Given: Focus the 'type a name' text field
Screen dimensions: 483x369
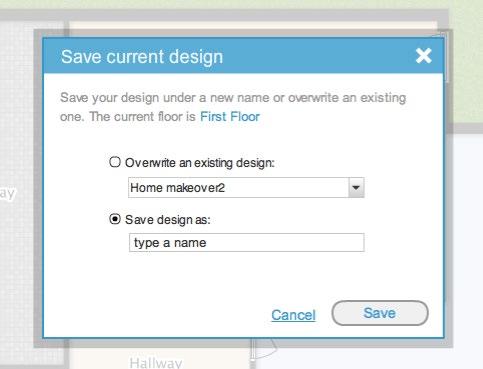Looking at the screenshot, I should point(246,242).
